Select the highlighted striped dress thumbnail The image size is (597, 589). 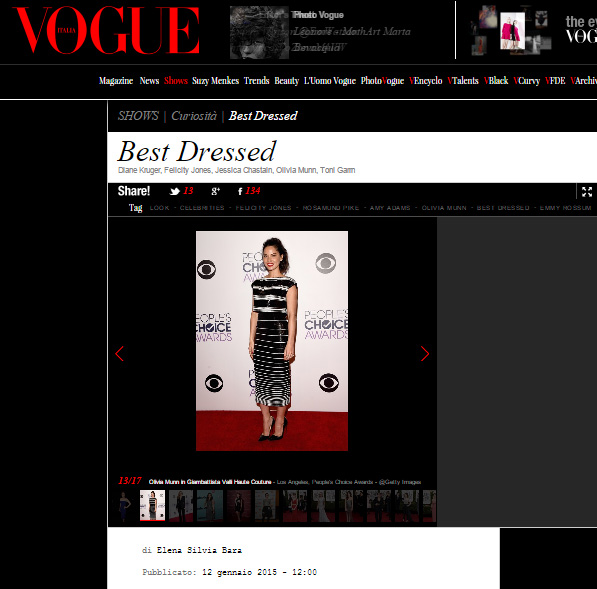tap(152, 505)
